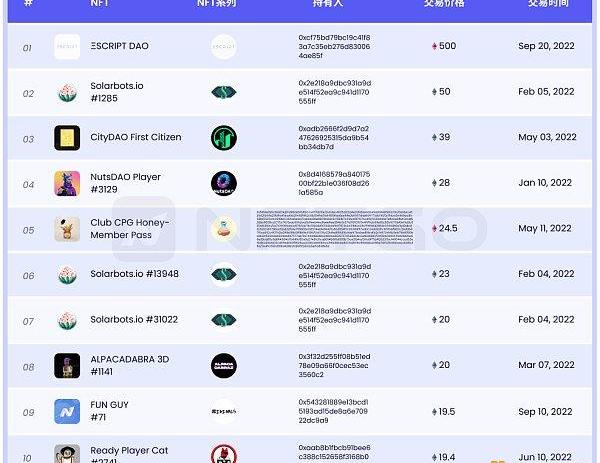Open the Solarbots.io #1285 NFT icon
This screenshot has width=600, height=463.
tap(67, 93)
